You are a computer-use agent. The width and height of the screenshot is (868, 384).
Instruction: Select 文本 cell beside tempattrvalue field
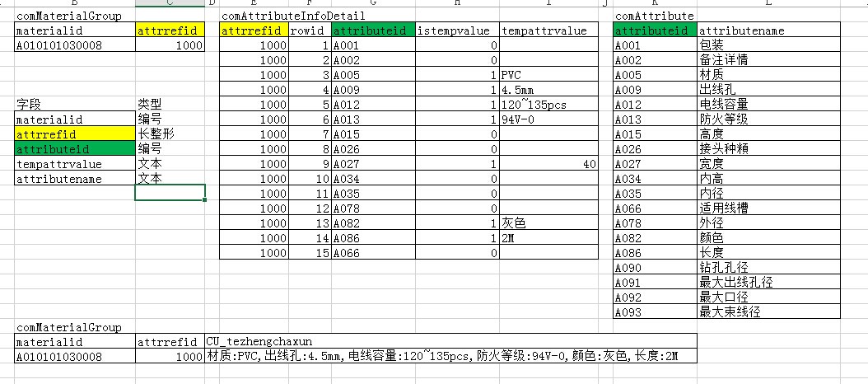170,164
